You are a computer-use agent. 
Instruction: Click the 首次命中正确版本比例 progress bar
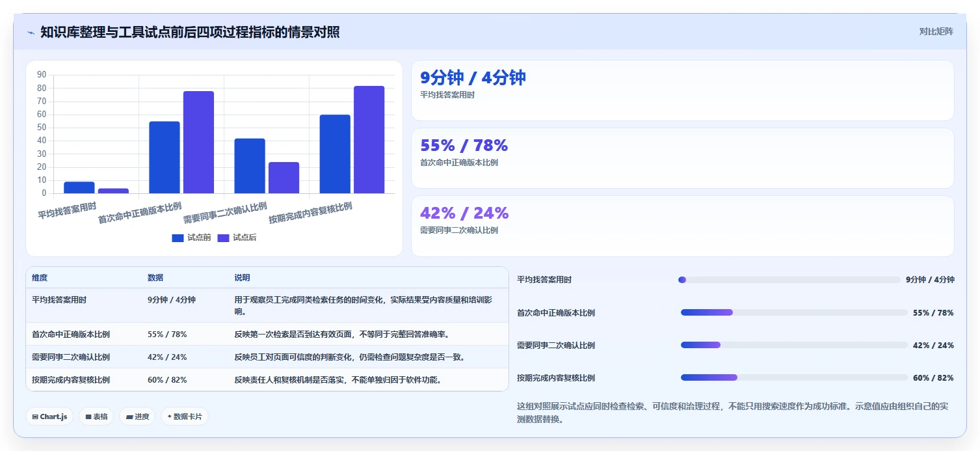pyautogui.click(x=794, y=312)
